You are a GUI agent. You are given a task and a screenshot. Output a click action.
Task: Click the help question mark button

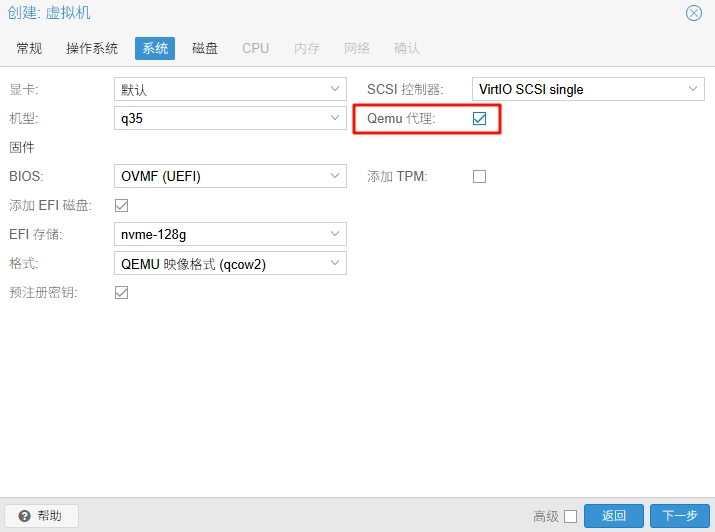click(x=41, y=516)
